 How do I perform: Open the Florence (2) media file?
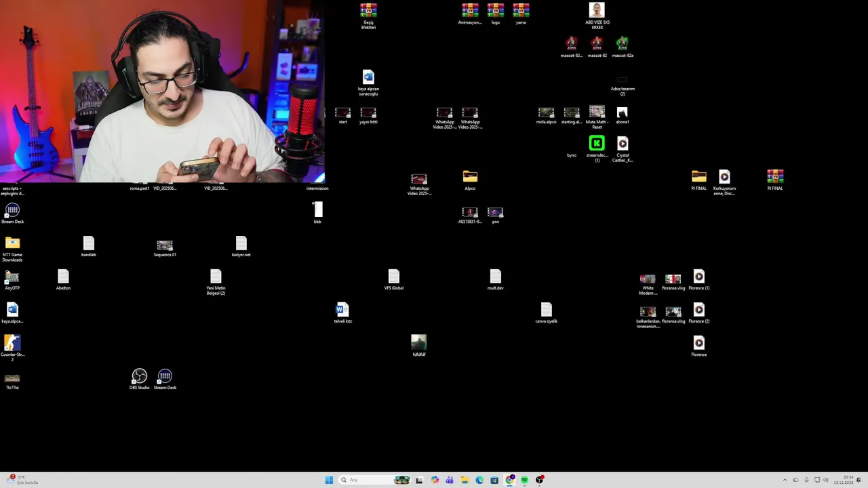click(x=699, y=310)
